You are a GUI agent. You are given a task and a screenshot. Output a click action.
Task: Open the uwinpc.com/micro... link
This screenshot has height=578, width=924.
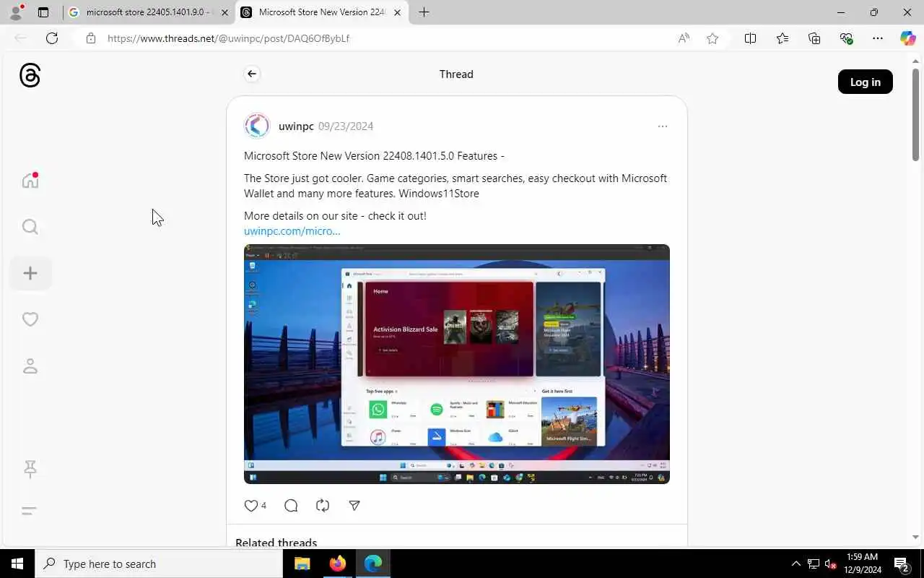point(292,231)
